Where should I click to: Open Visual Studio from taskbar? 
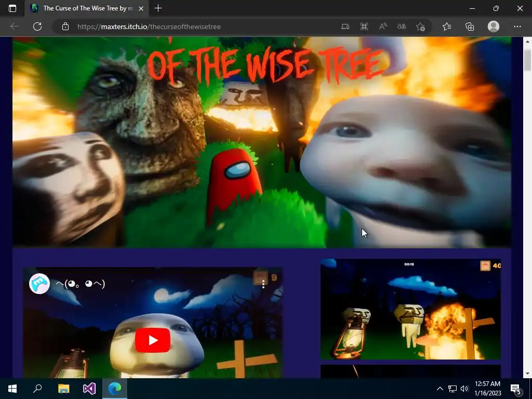pos(89,389)
